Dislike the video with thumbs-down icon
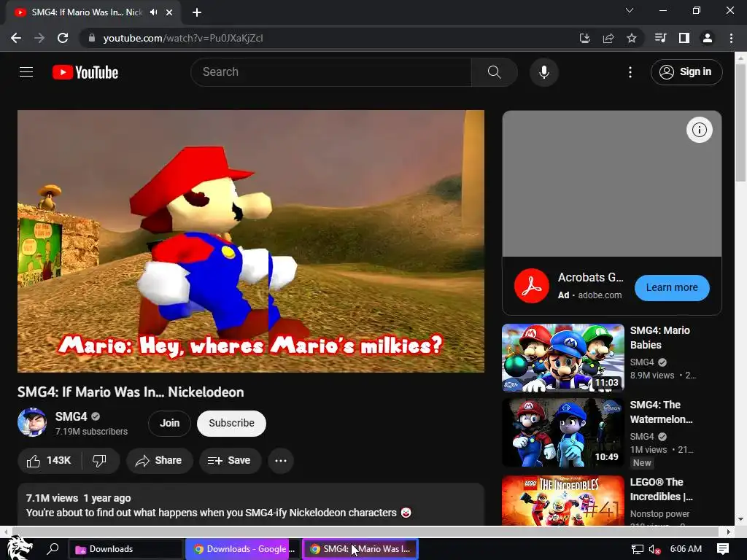The width and height of the screenshot is (747, 560). pyautogui.click(x=99, y=461)
